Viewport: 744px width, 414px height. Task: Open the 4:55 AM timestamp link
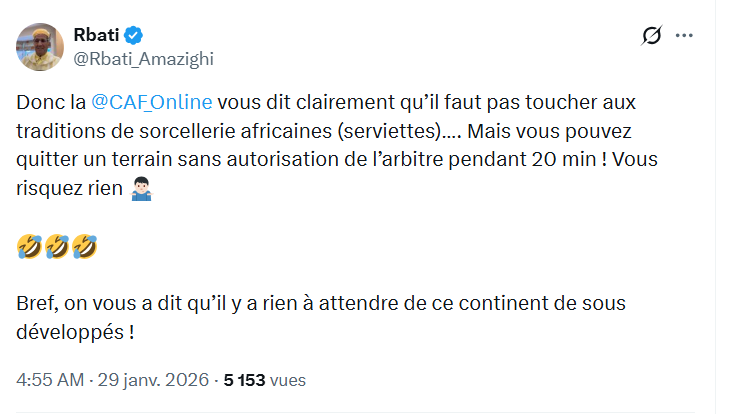point(52,380)
